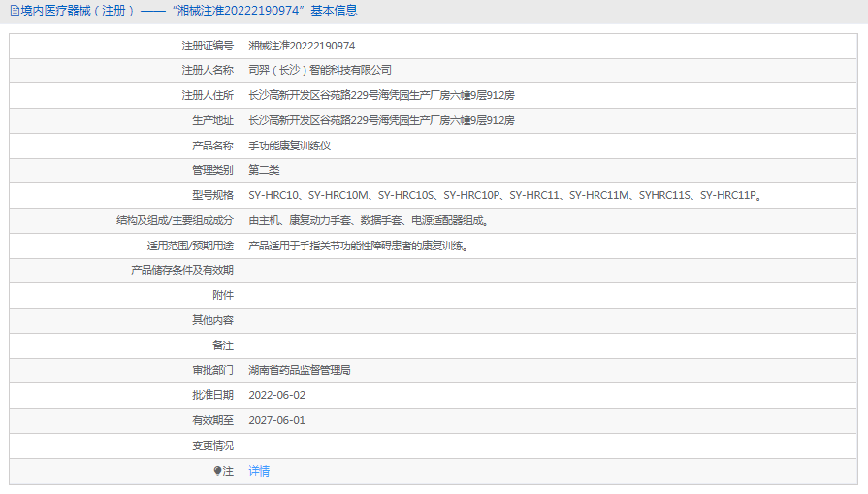
Task: Click the 注册人名称 label
Action: click(x=208, y=70)
